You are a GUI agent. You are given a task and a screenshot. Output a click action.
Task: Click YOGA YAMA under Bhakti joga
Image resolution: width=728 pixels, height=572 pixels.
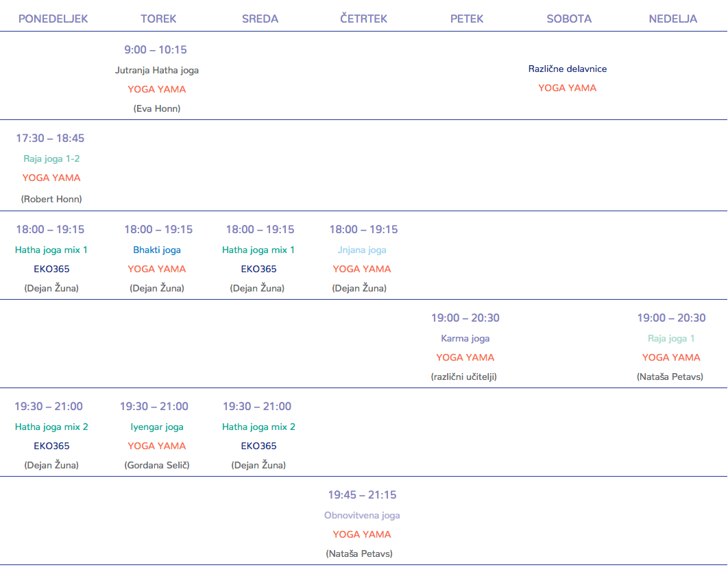(x=157, y=269)
